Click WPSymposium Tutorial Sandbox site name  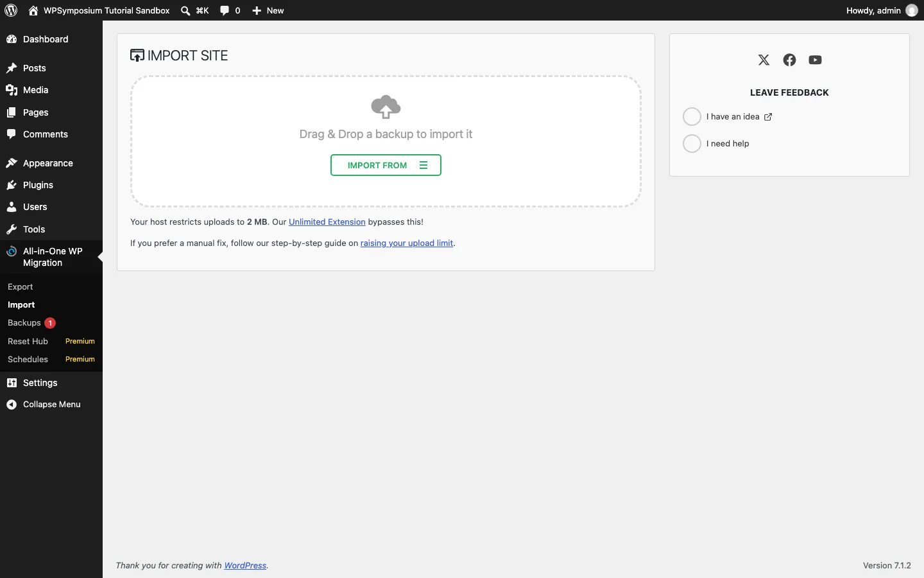107,10
